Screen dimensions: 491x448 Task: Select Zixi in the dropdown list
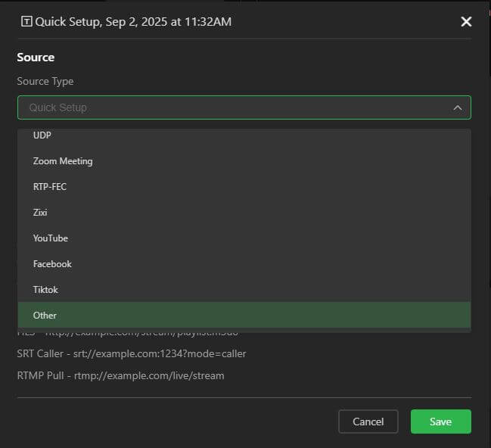40,213
